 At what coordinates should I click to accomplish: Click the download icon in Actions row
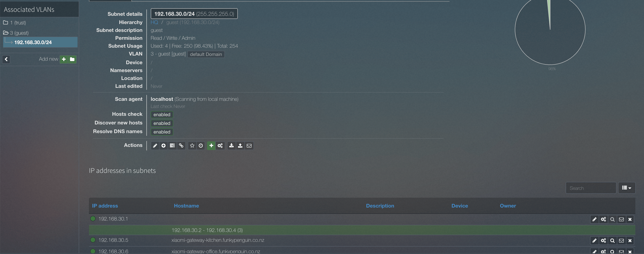[231, 145]
